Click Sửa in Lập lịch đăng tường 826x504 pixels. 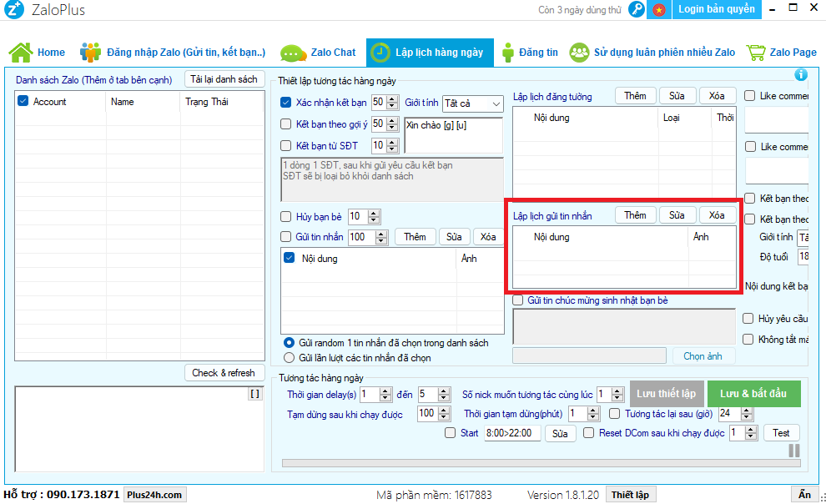pos(677,96)
